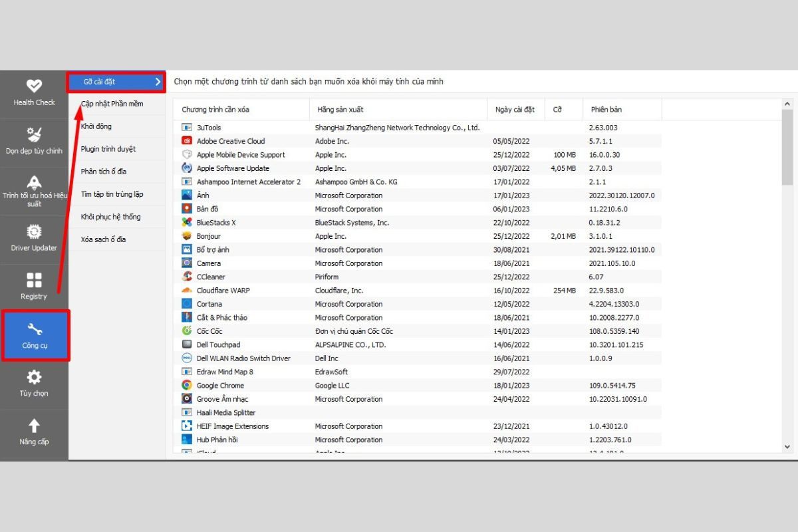Click the Cortana app icon
Image resolution: width=798 pixels, height=532 pixels.
(187, 304)
